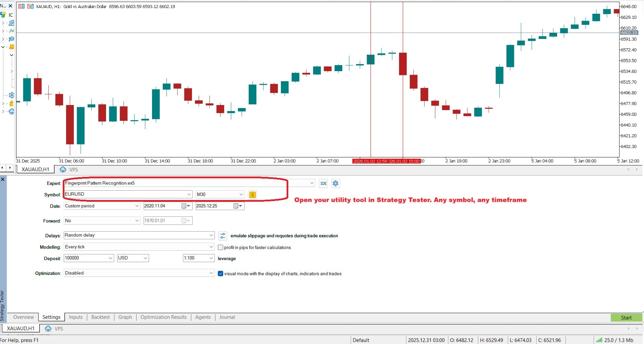Select the Indicators icon in Navigator tree

coord(11,31)
